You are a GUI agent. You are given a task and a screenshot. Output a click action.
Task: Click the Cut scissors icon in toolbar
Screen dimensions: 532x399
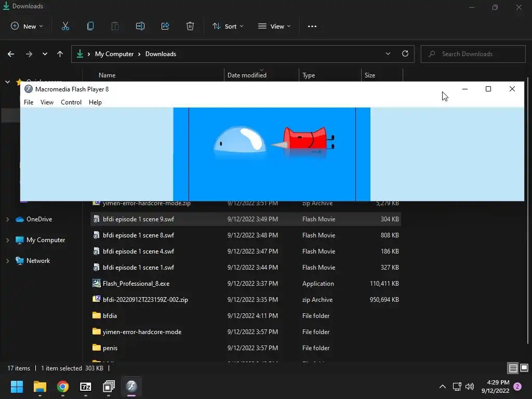(65, 26)
